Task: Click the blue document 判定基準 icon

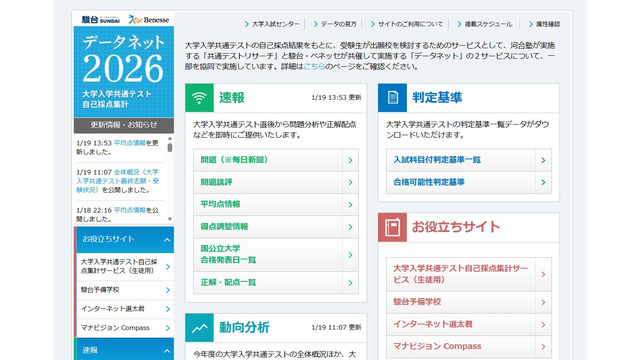Action: coord(392,98)
